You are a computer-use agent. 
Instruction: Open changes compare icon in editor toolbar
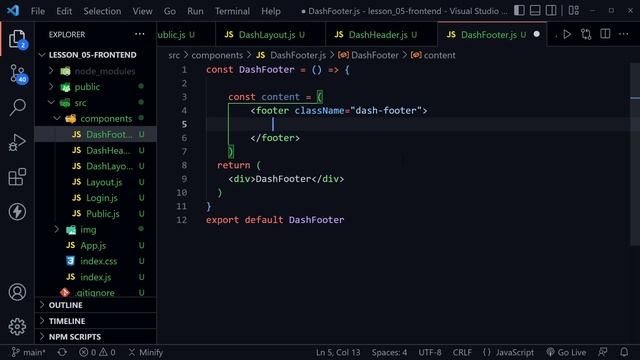586,34
